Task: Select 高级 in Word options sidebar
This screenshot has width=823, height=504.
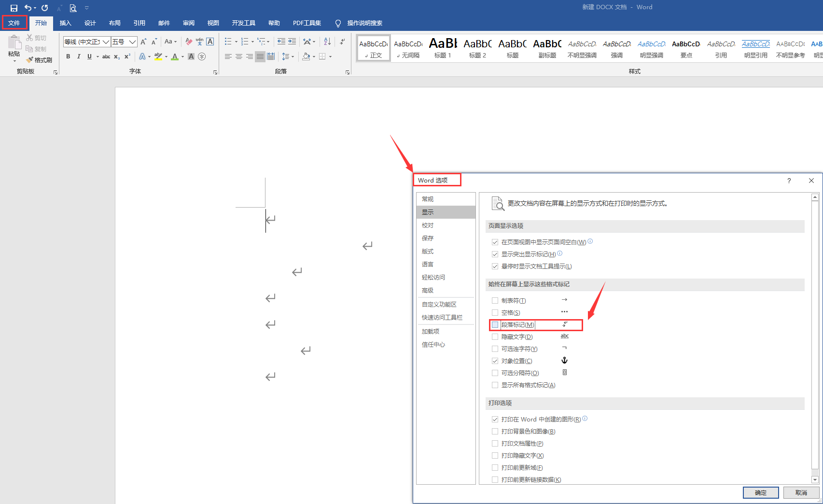Action: [446, 291]
